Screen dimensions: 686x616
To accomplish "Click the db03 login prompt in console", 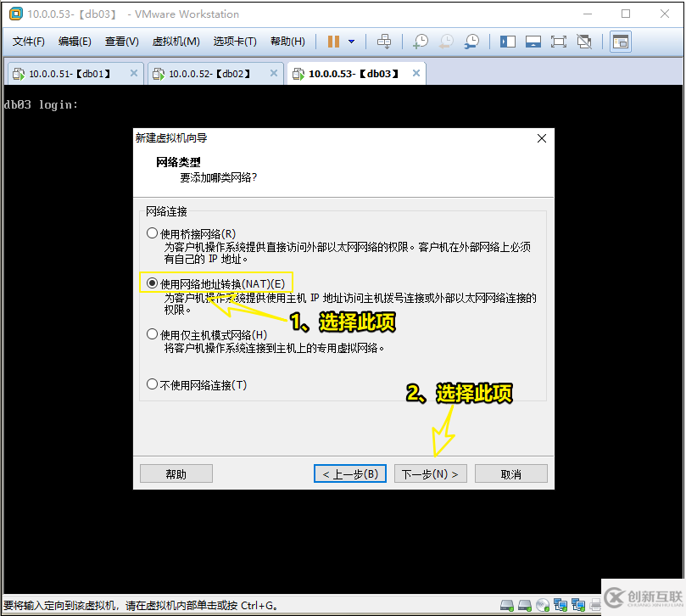I will 41,104.
